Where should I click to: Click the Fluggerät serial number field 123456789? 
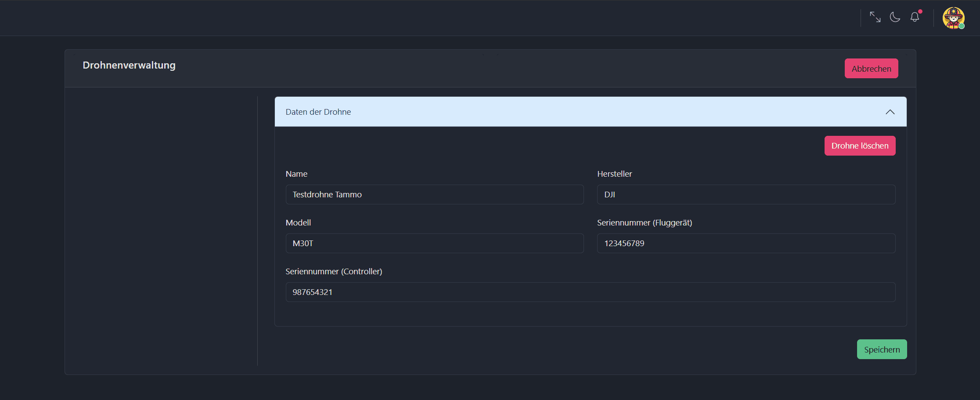coord(746,244)
